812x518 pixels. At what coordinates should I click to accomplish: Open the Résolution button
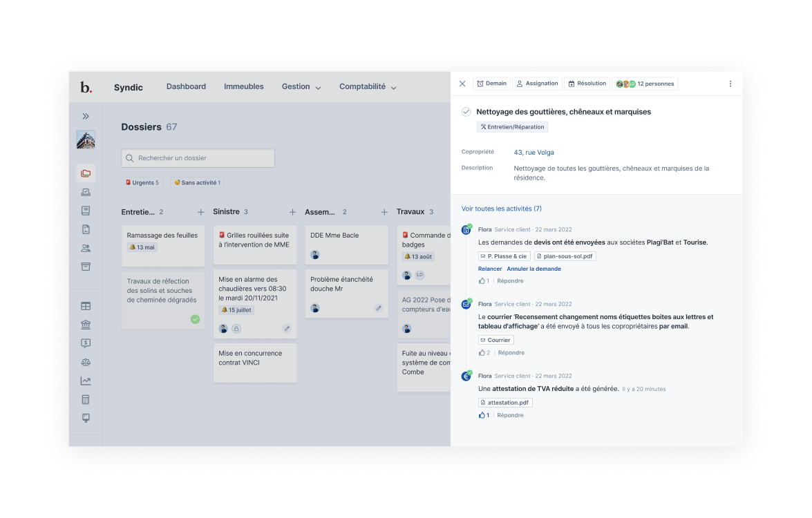587,84
